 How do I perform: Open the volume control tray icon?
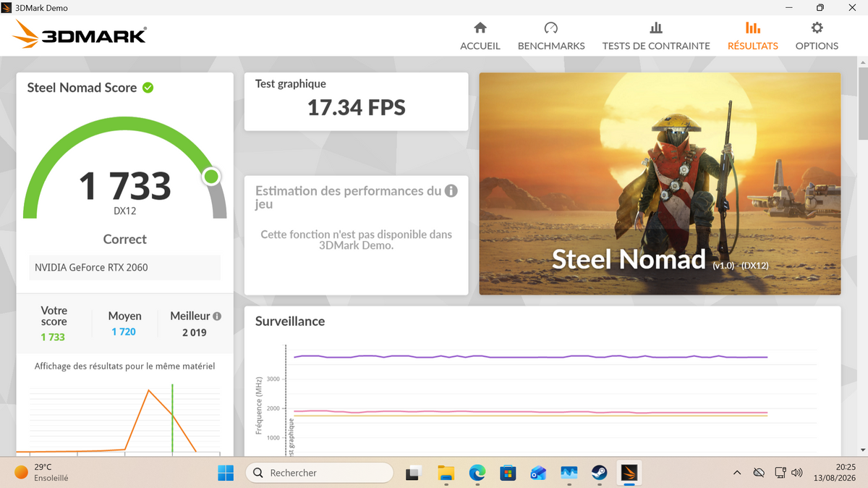point(797,473)
